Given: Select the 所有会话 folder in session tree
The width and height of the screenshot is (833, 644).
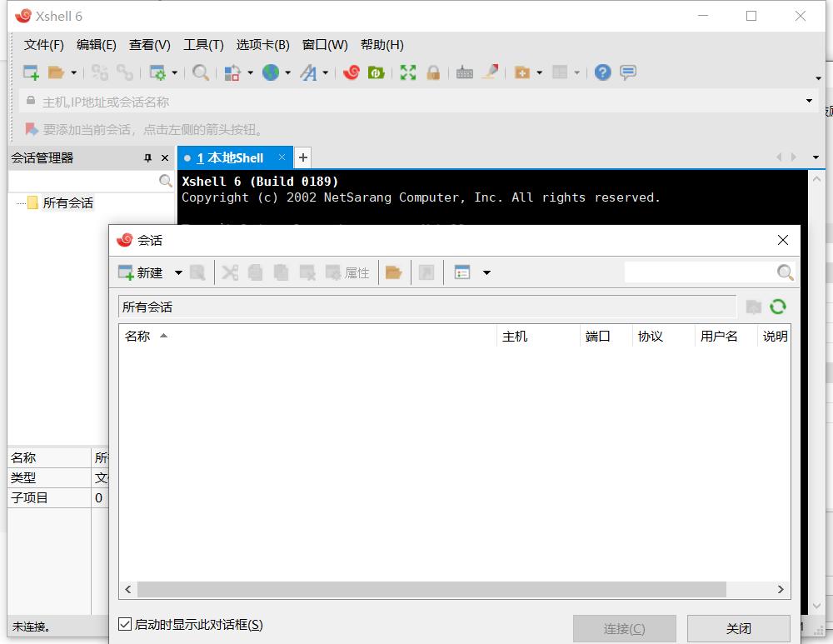Looking at the screenshot, I should (67, 202).
